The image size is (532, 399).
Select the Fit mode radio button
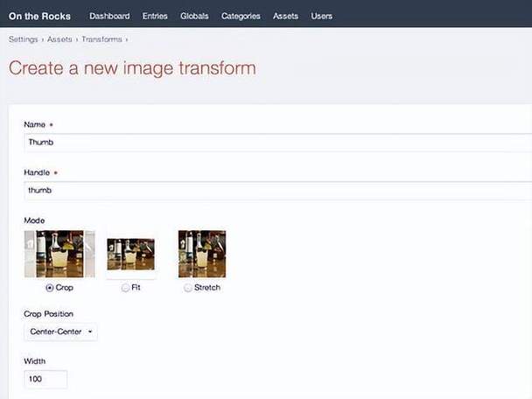(125, 288)
